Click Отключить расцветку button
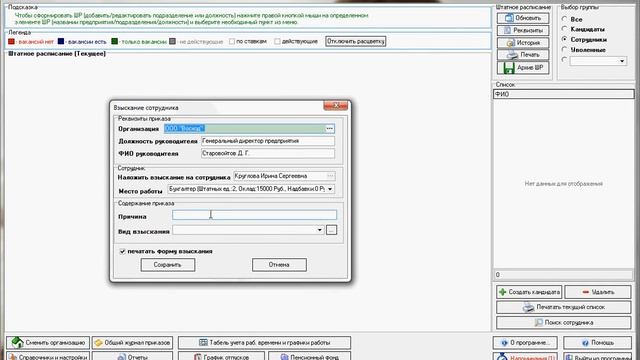640x360 pixels. point(356,41)
